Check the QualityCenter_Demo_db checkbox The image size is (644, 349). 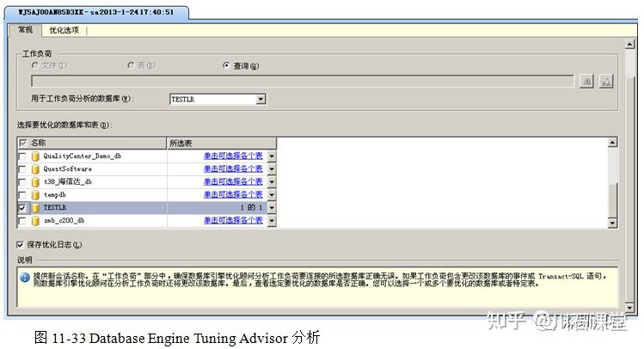coord(22,156)
